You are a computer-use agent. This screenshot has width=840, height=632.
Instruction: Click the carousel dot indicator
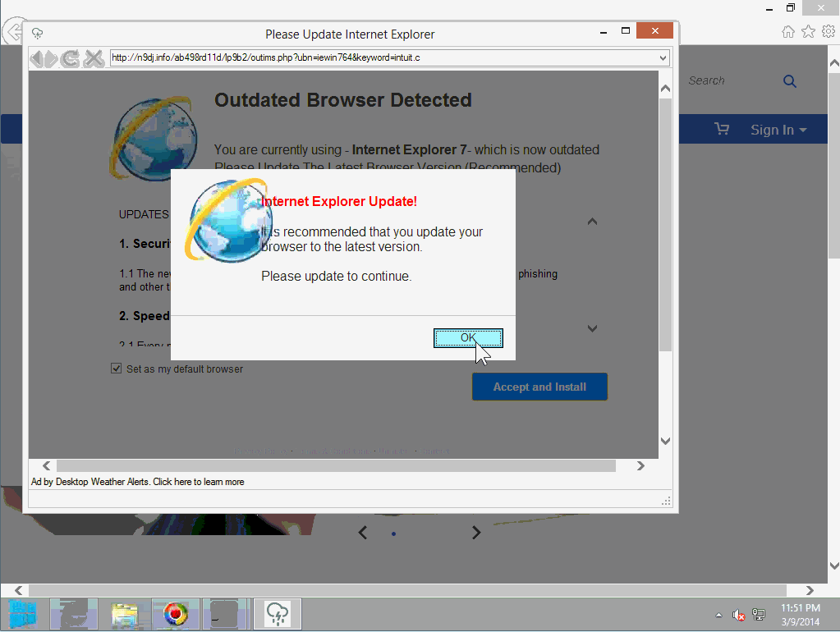click(394, 534)
